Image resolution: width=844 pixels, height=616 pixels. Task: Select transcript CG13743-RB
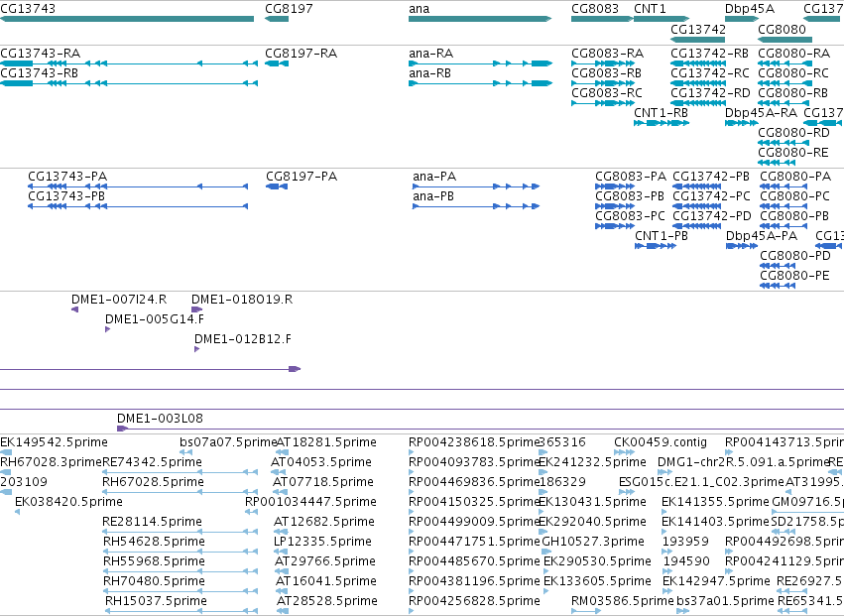(129, 83)
